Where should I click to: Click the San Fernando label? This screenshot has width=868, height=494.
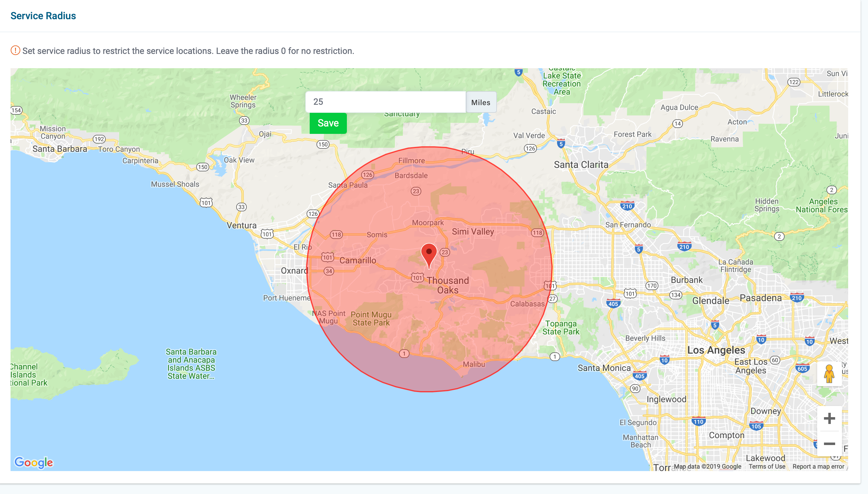pos(628,225)
